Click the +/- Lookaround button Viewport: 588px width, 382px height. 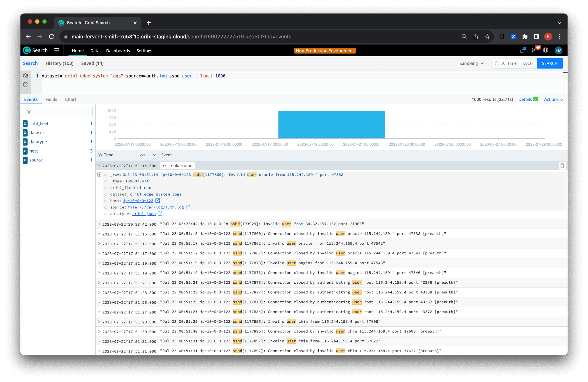(x=177, y=166)
